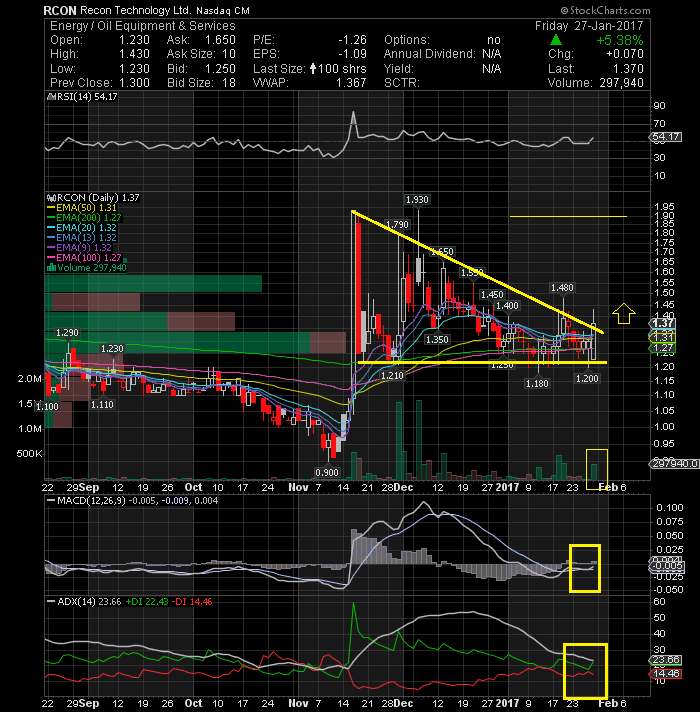
Task: Click the '1.250' Bid value
Action: 220,69
